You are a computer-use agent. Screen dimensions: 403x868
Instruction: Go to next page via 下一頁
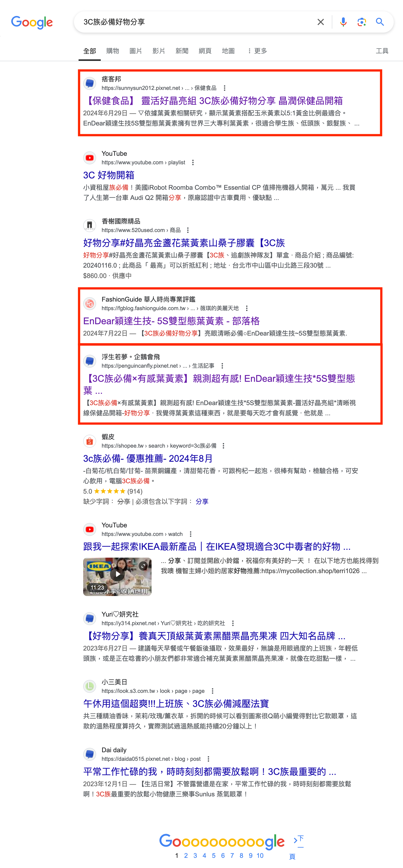[x=298, y=847]
